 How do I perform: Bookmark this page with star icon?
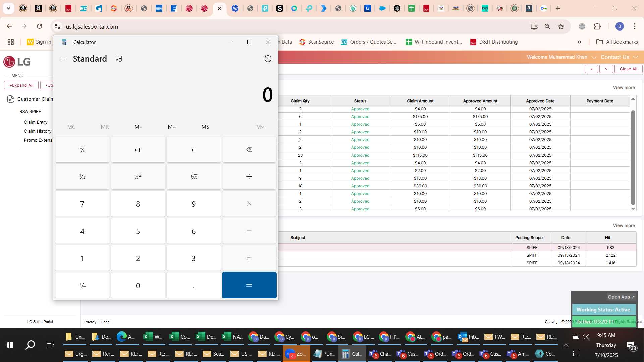tap(561, 26)
